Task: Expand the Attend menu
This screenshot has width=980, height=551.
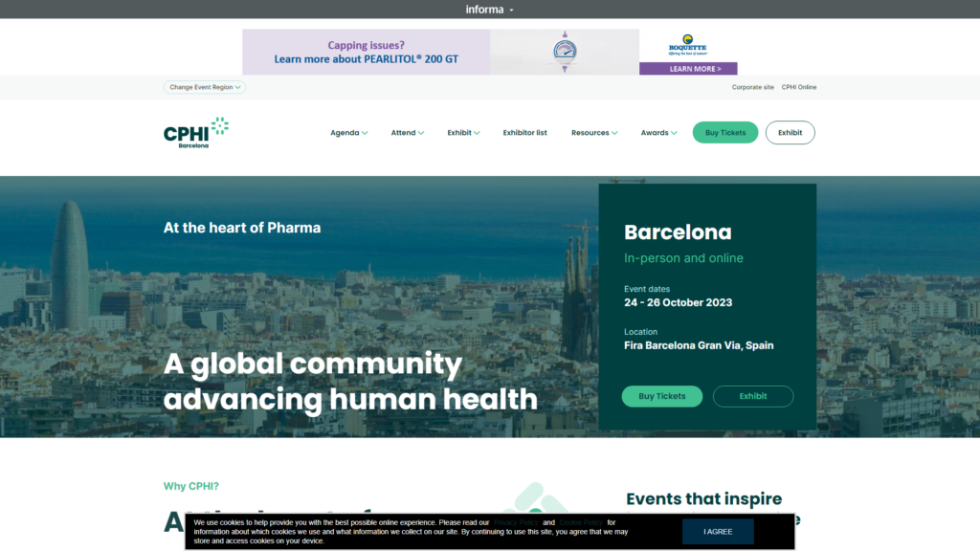Action: pyautogui.click(x=408, y=132)
